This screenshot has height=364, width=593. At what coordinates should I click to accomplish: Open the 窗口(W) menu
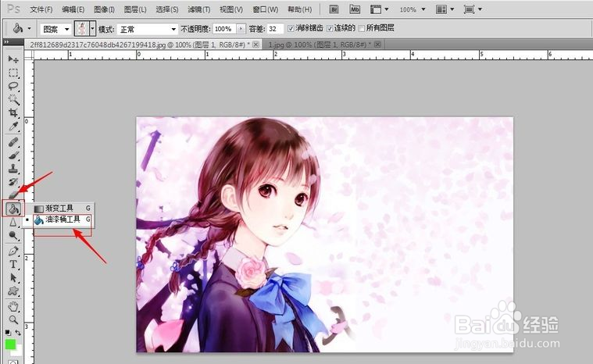[265, 9]
